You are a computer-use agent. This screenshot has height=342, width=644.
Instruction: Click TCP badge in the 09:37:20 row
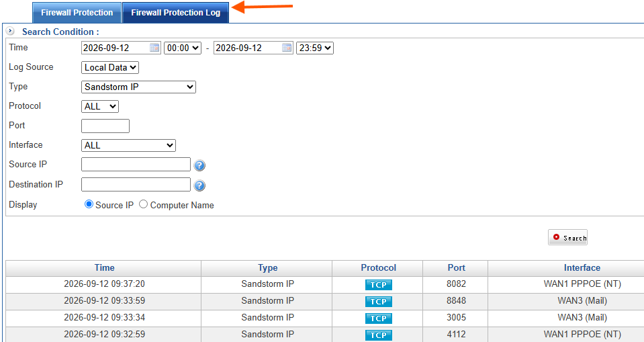[x=378, y=284]
